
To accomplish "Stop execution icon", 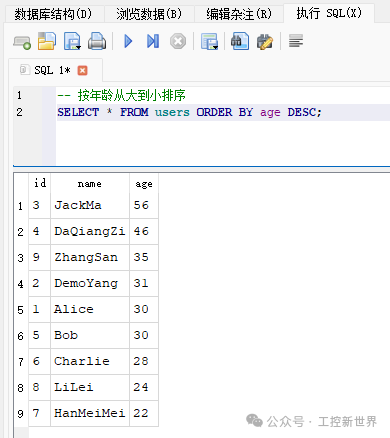I will (178, 42).
